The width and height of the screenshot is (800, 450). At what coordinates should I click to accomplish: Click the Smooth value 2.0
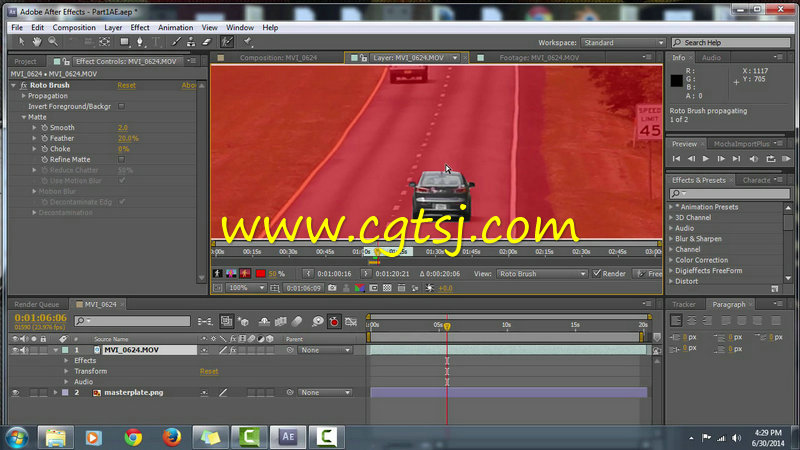123,128
